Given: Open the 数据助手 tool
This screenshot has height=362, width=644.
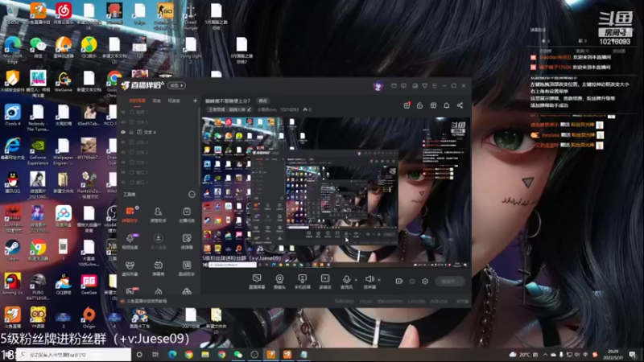Looking at the screenshot, I should coord(187,269).
